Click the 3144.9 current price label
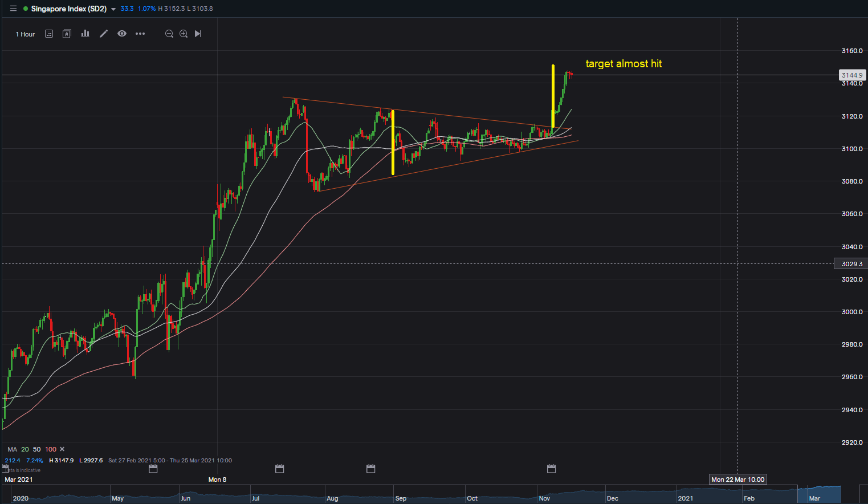The image size is (868, 504). [851, 75]
